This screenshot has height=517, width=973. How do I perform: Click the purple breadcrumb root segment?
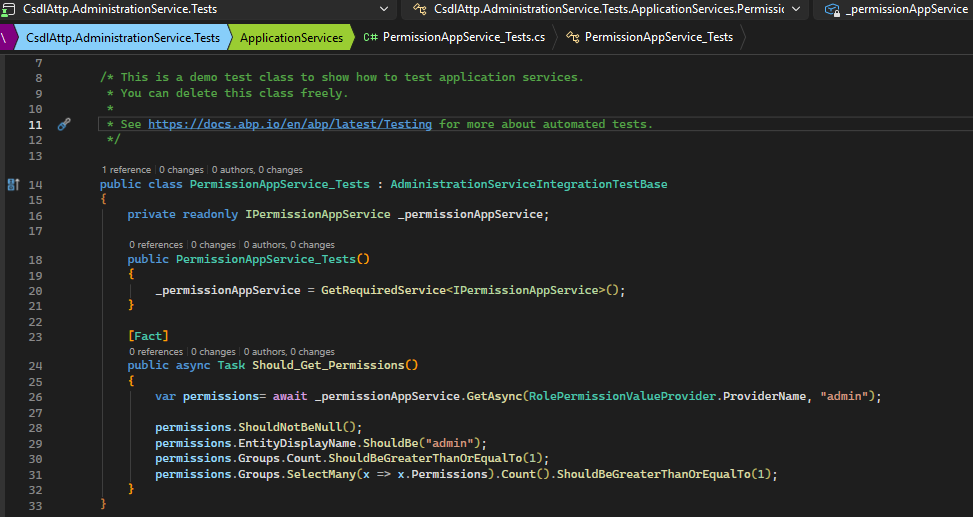coord(6,37)
